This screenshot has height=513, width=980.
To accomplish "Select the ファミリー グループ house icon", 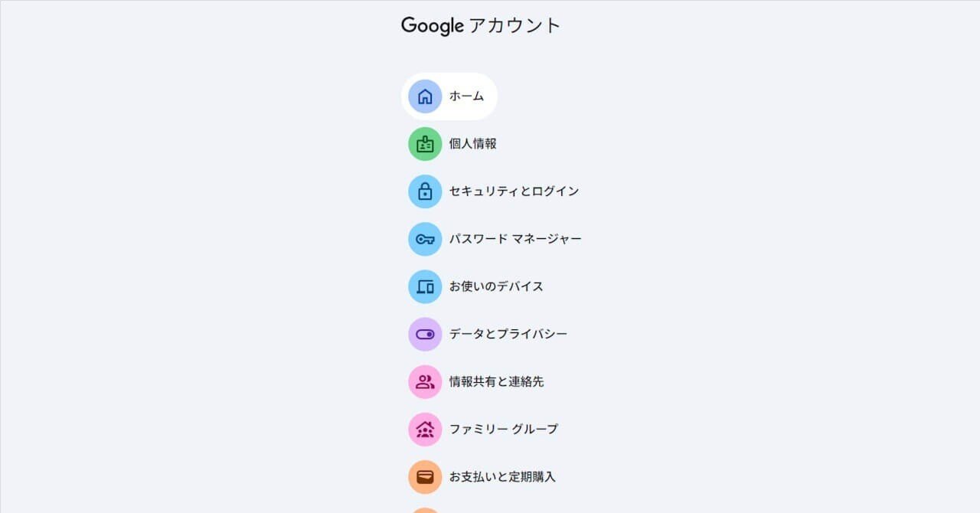I will click(425, 429).
